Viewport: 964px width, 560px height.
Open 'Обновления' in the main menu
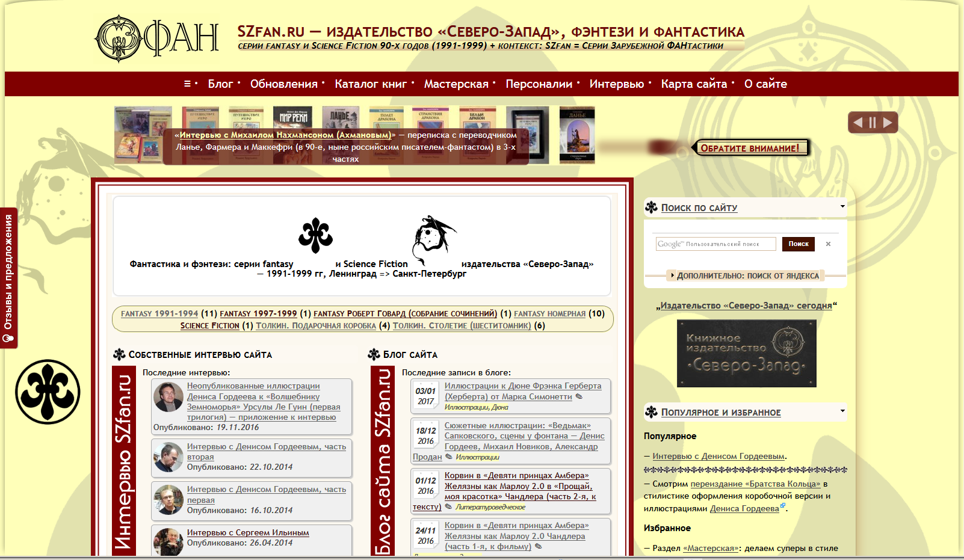click(x=284, y=84)
